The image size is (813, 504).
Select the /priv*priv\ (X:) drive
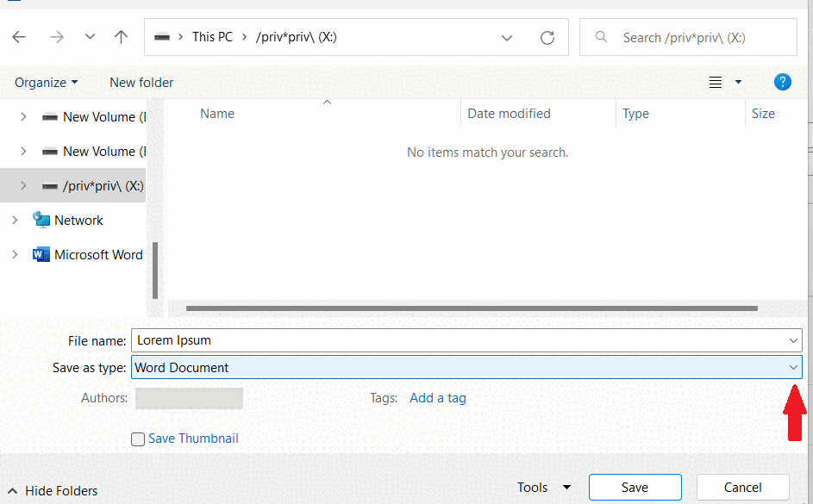click(95, 185)
